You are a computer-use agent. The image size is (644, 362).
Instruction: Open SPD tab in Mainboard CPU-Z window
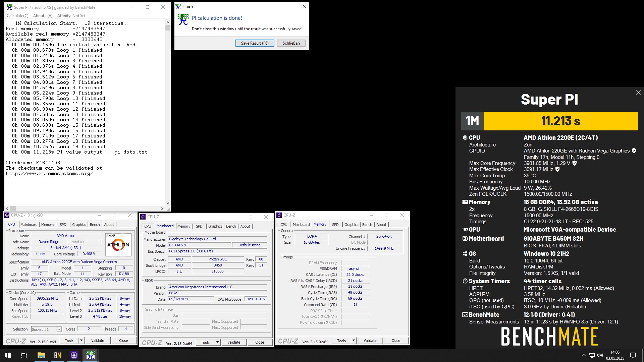coord(199,226)
